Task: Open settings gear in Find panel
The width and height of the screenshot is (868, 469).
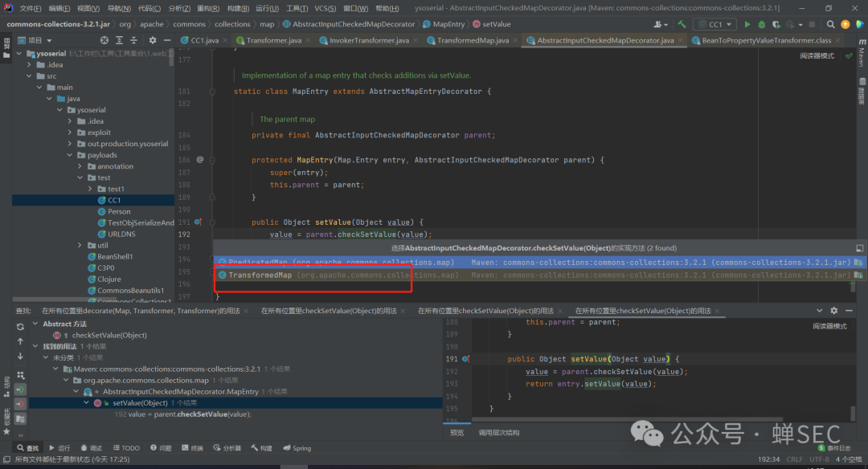Action: tap(833, 310)
